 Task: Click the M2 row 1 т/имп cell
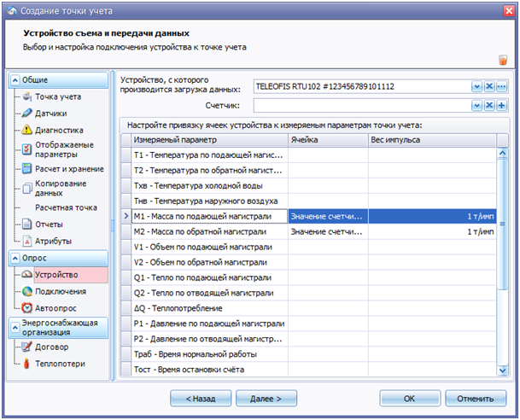pyautogui.click(x=432, y=231)
